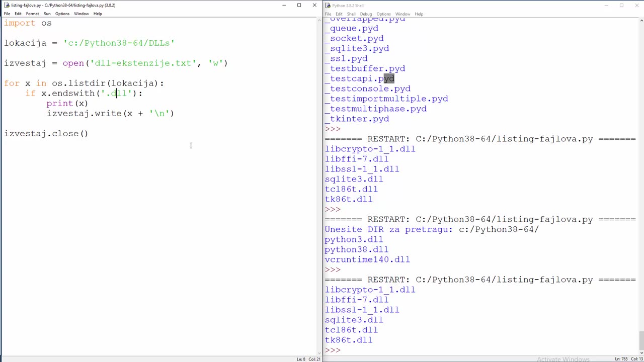Open Run menu in editor window

tap(47, 14)
